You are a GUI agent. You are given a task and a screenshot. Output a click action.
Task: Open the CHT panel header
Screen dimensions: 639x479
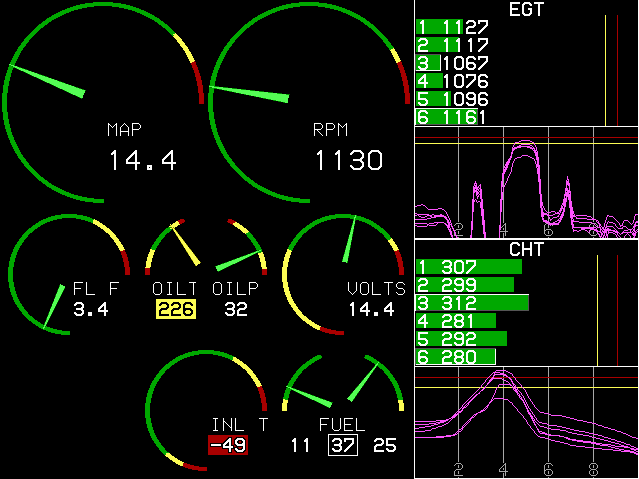[526, 249]
